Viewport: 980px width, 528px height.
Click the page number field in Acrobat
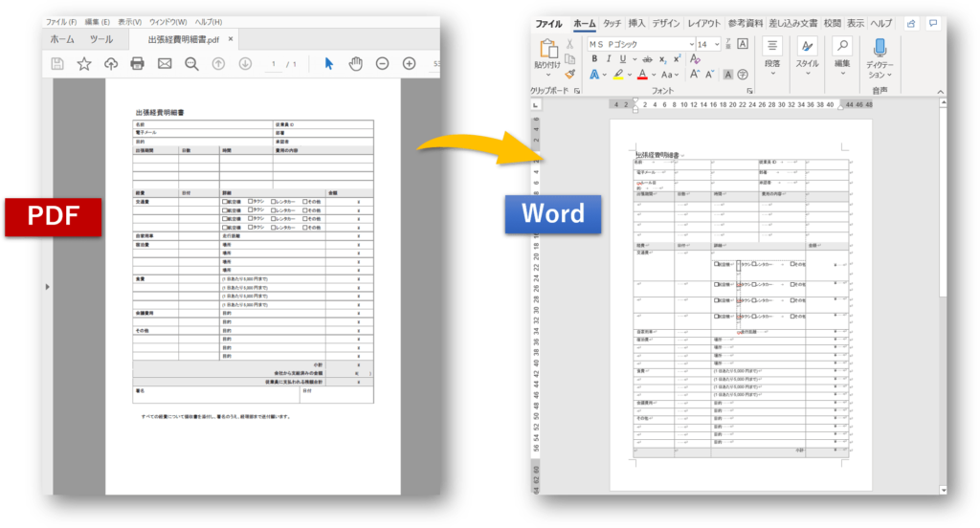[x=274, y=64]
